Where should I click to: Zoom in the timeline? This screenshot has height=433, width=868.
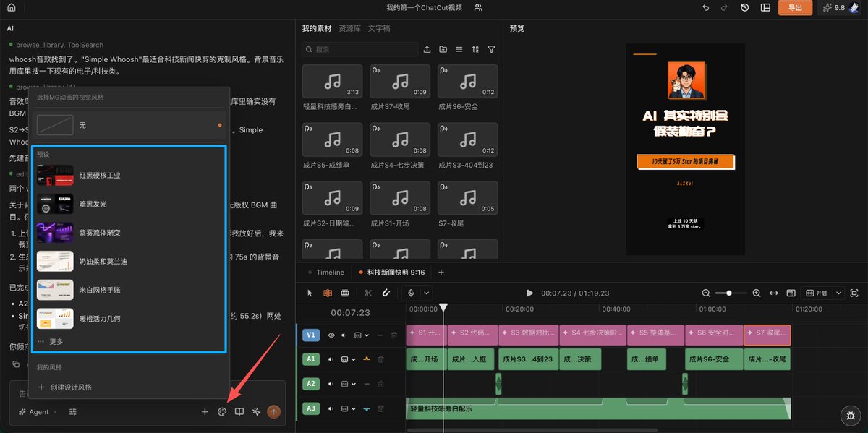757,293
